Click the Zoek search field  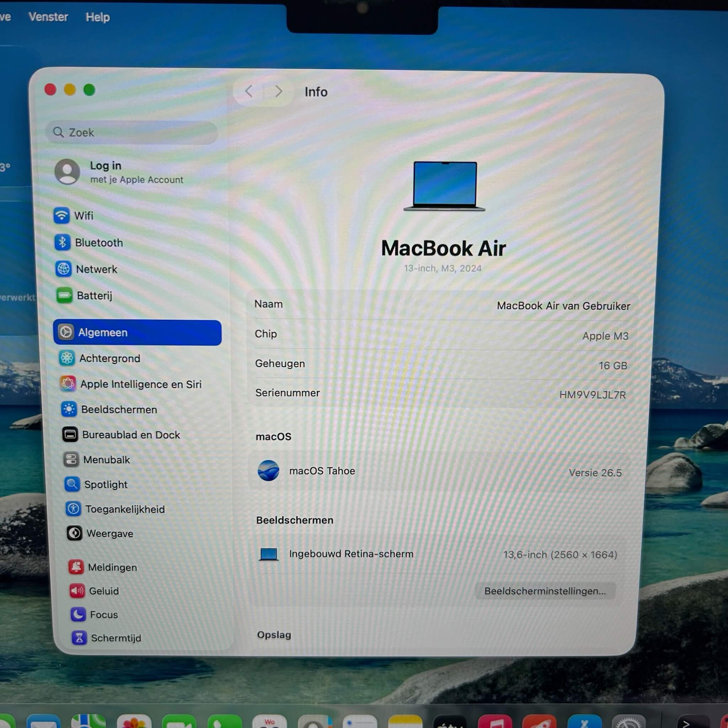(132, 133)
